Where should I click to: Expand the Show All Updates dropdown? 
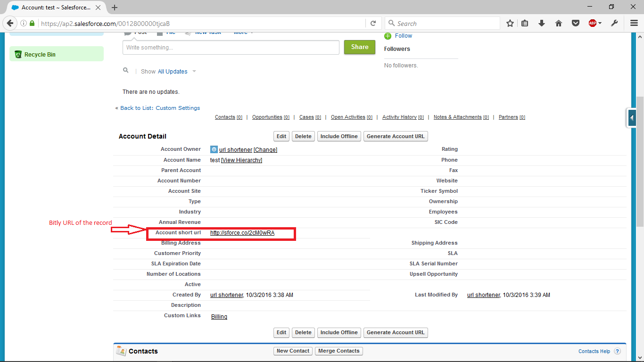(x=194, y=72)
